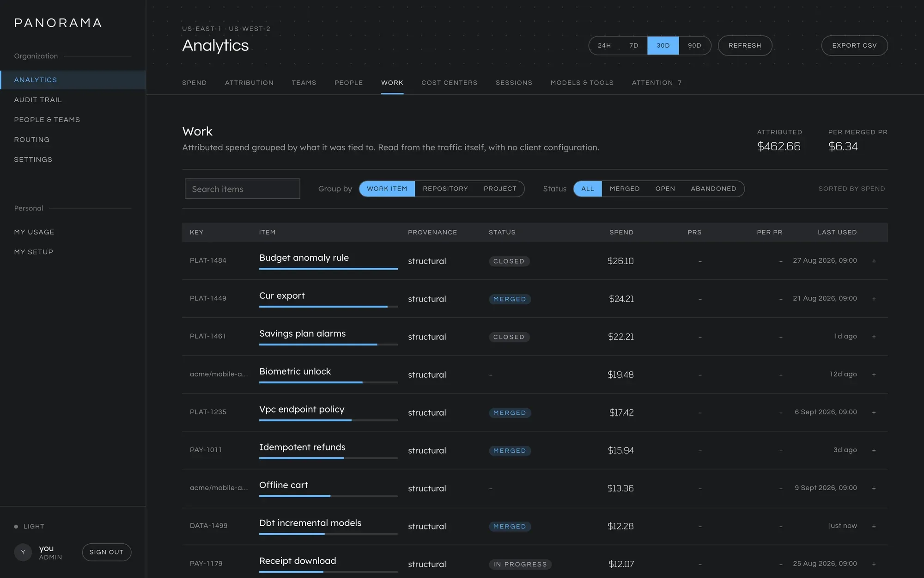This screenshot has width=924, height=578.
Task: Click the Item column header
Action: click(267, 232)
